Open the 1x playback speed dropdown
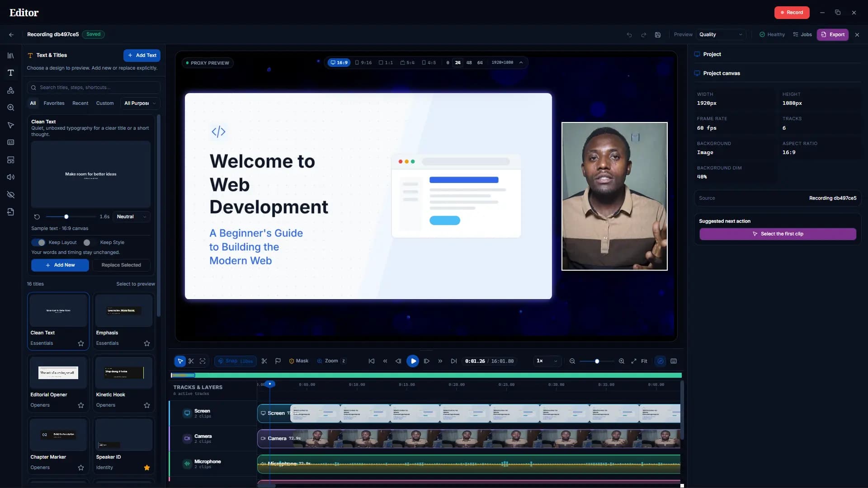This screenshot has height=488, width=868. (x=547, y=361)
